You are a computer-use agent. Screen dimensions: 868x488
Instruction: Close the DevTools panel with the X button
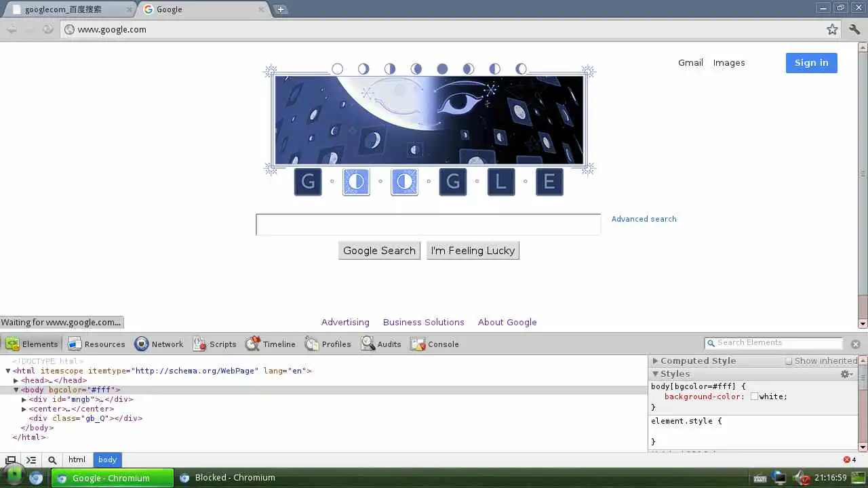[855, 344]
